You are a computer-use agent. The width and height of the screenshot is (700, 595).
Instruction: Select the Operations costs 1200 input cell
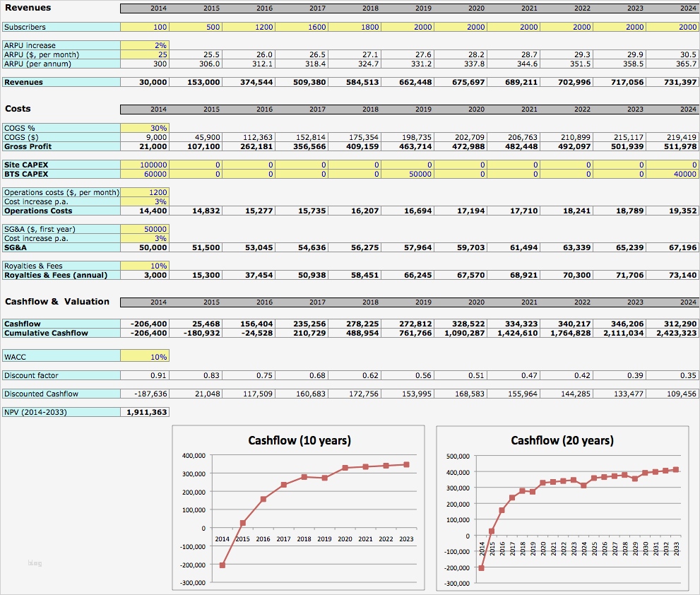[x=145, y=192]
